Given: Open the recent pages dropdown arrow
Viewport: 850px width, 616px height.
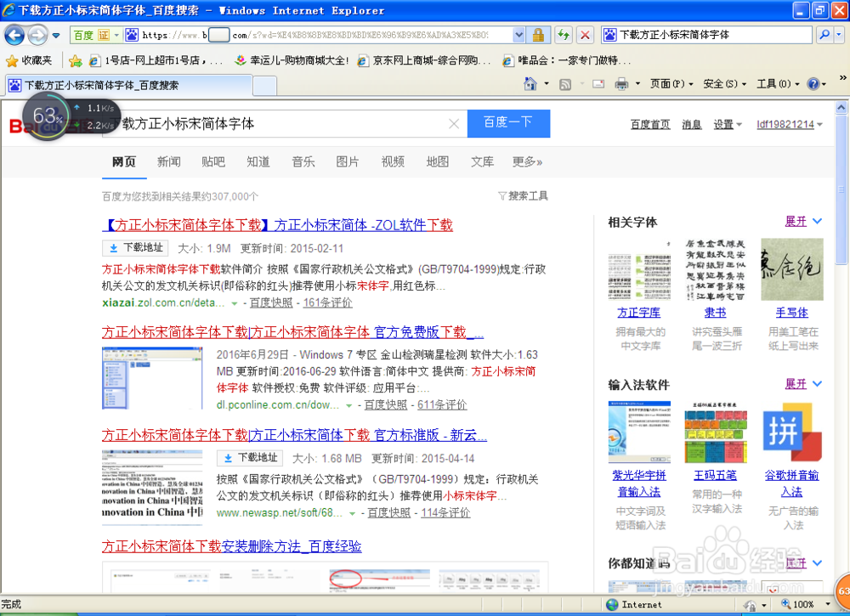Looking at the screenshot, I should (x=56, y=36).
